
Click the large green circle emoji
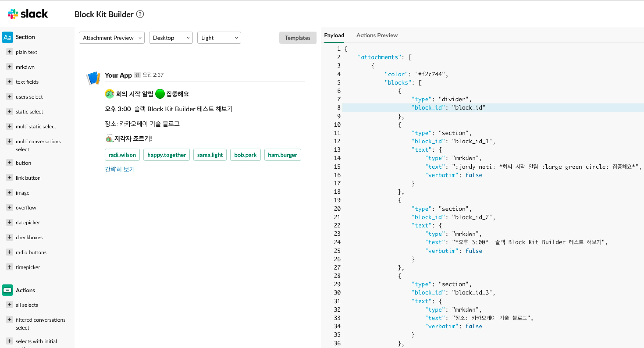pos(160,94)
